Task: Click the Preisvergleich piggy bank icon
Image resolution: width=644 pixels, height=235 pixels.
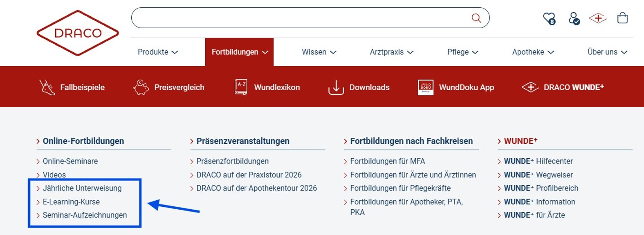Action: point(141,87)
